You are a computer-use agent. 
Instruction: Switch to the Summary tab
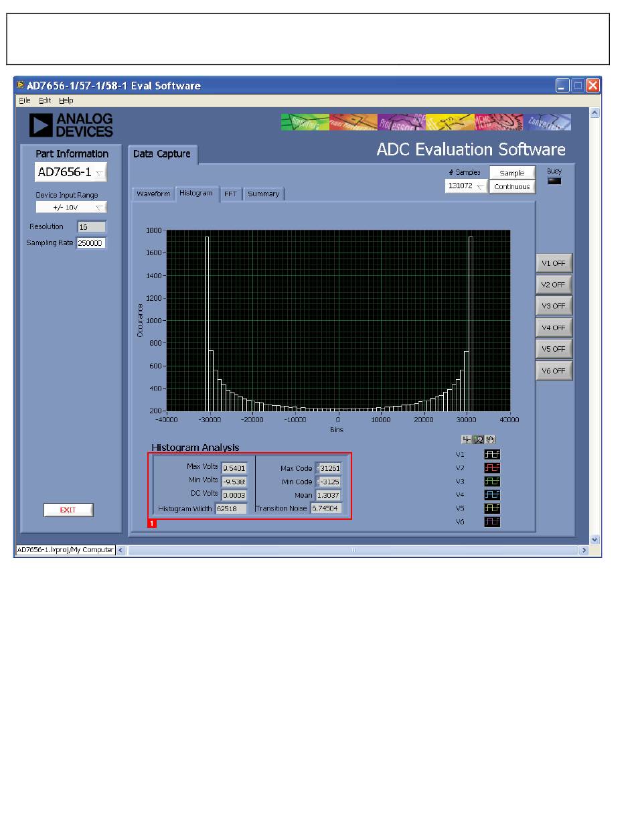click(263, 194)
